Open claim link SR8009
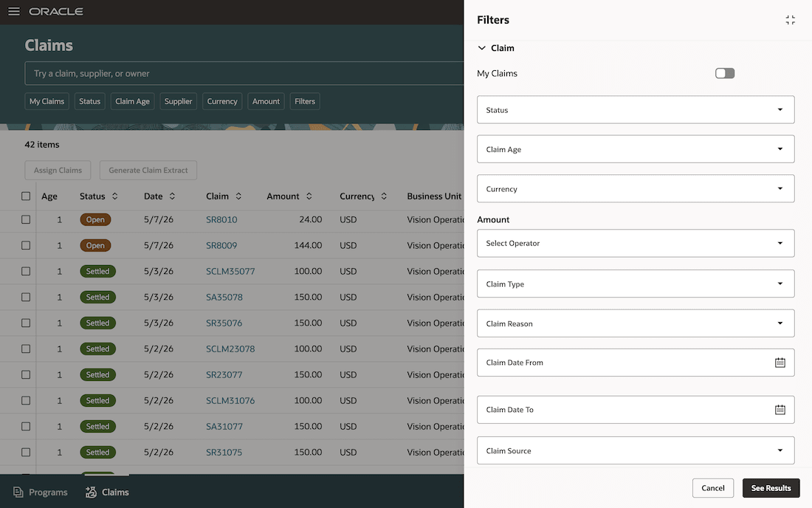812x508 pixels. pos(221,245)
